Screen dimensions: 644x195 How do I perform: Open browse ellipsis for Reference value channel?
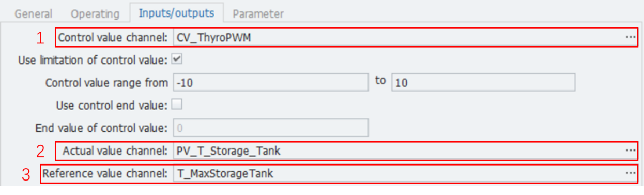630,174
